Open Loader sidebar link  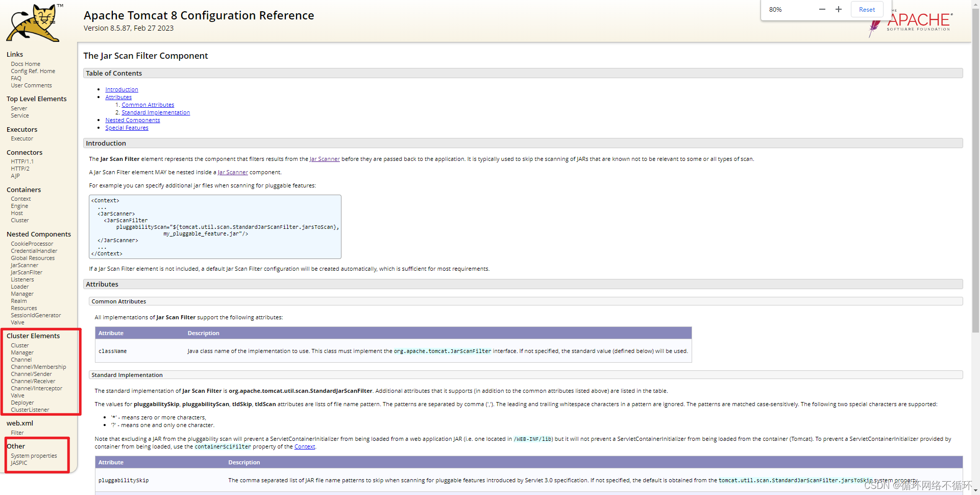point(20,287)
